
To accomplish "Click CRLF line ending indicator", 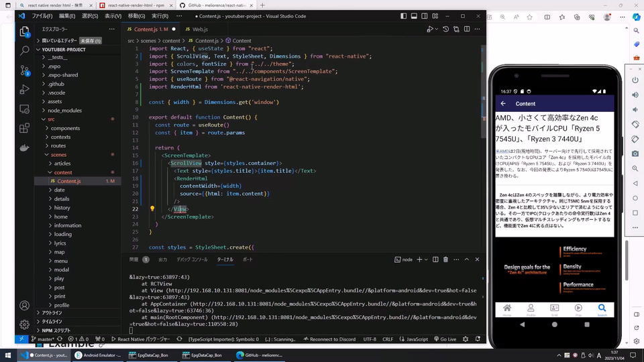I will click(387, 339).
